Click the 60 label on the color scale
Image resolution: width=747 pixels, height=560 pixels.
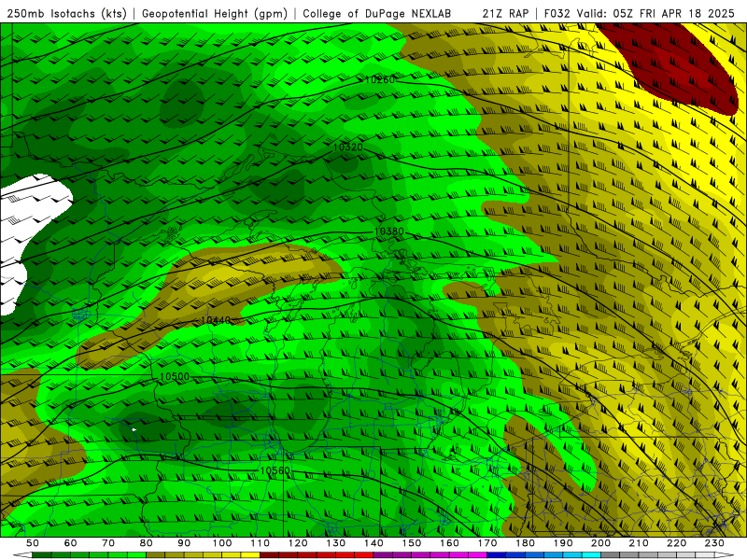point(70,543)
